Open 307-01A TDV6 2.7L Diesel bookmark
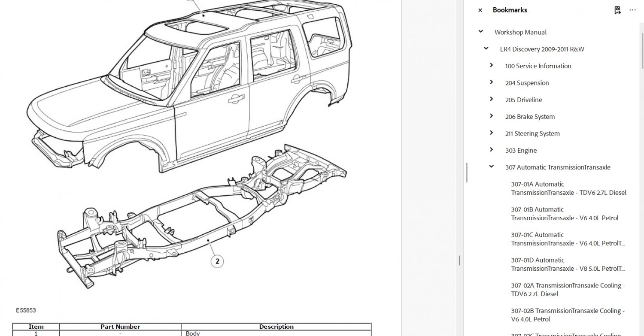This screenshot has height=336, width=644. (x=568, y=188)
